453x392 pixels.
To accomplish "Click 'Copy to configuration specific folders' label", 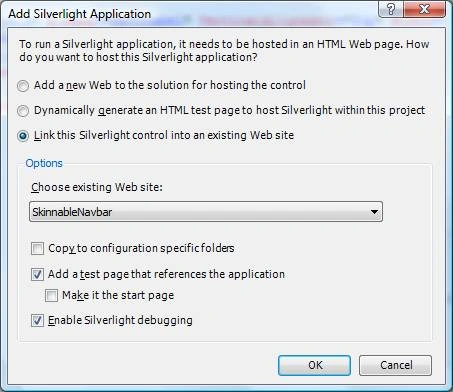I will tap(141, 248).
